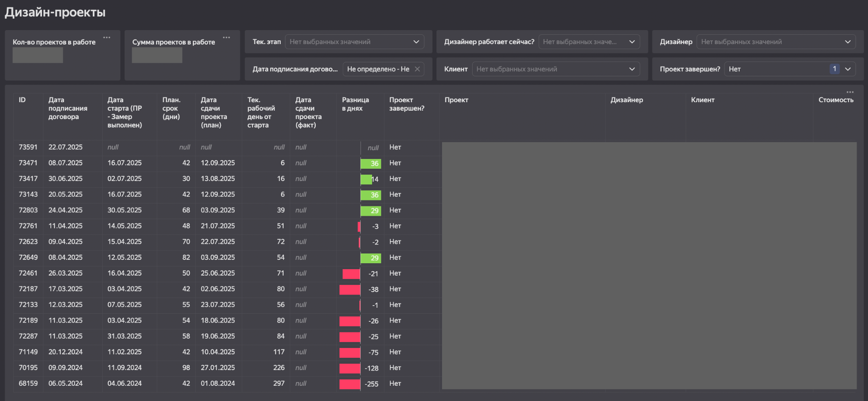
Task: Select the cell with ID 72461
Action: tap(28, 273)
